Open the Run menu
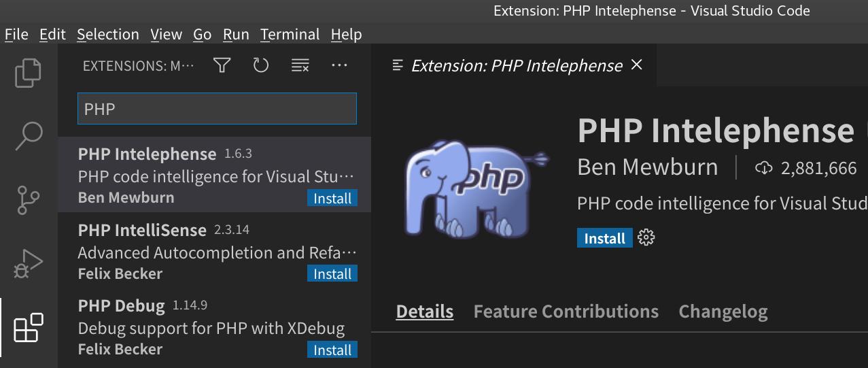 (236, 34)
